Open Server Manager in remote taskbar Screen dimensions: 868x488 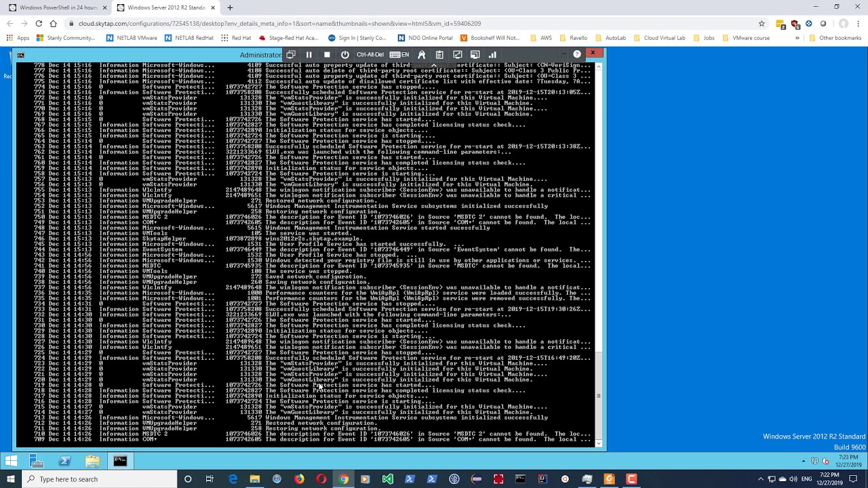coord(37,462)
